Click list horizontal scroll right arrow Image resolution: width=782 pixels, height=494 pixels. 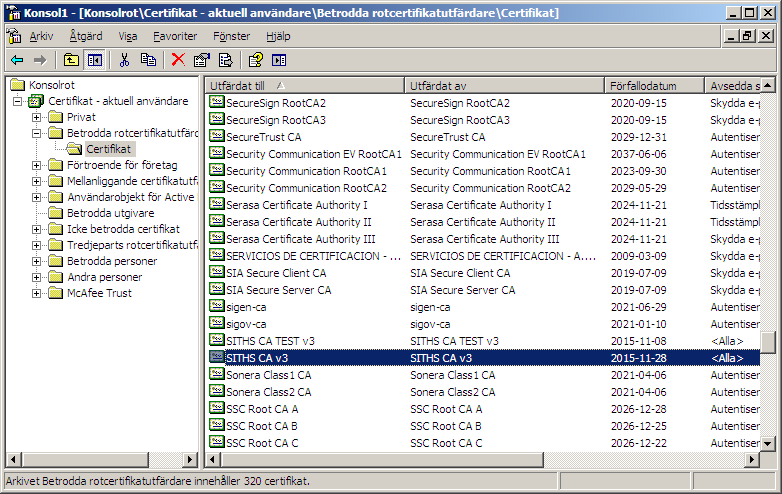point(752,459)
